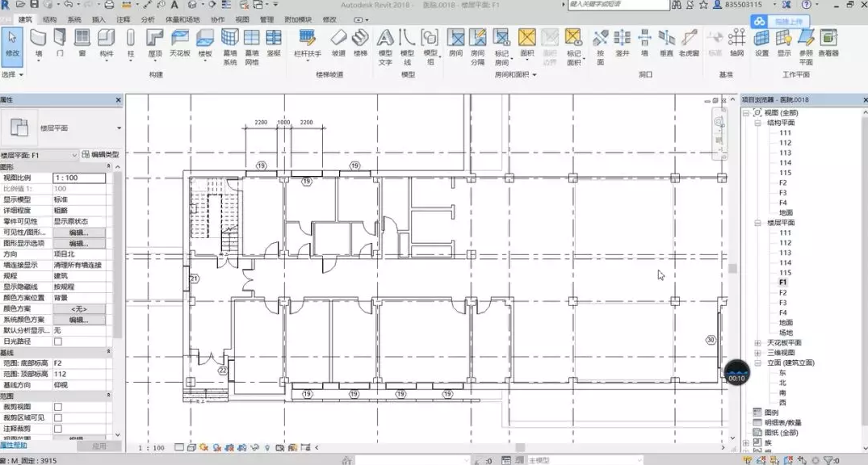Toggle the 裁剪视图 checkbox
The width and height of the screenshot is (868, 465).
click(58, 407)
